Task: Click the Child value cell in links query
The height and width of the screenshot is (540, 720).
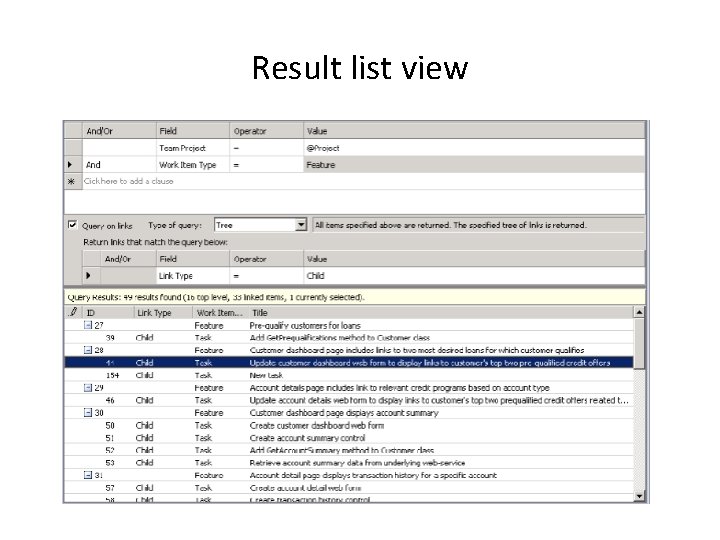Action: [x=474, y=276]
